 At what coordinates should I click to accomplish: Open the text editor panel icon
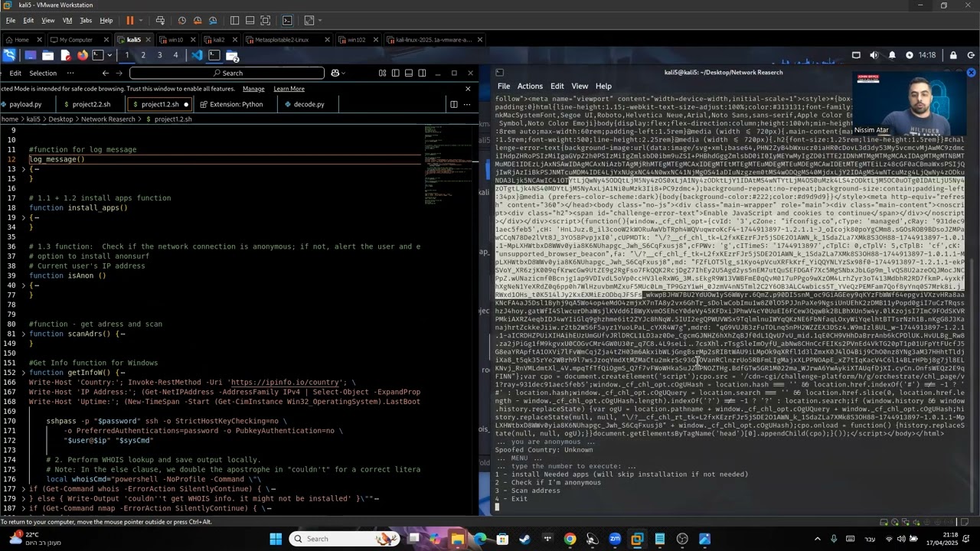pyautogui.click(x=65, y=55)
